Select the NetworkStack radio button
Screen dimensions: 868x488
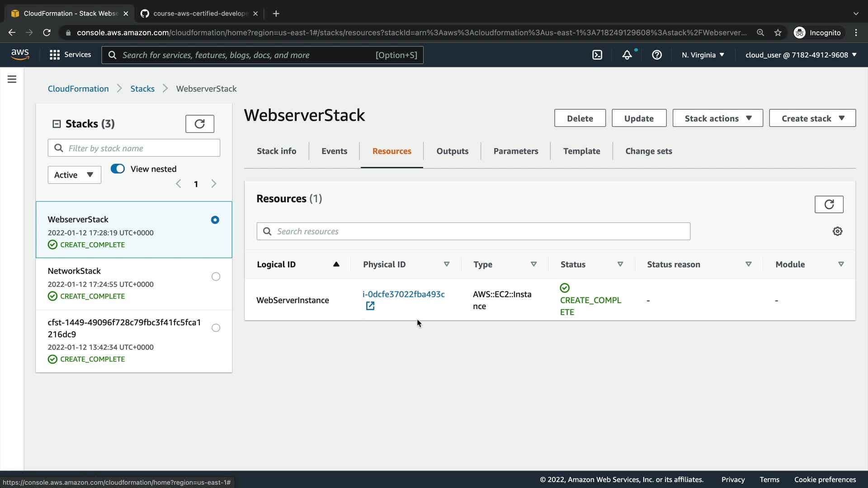(x=216, y=277)
